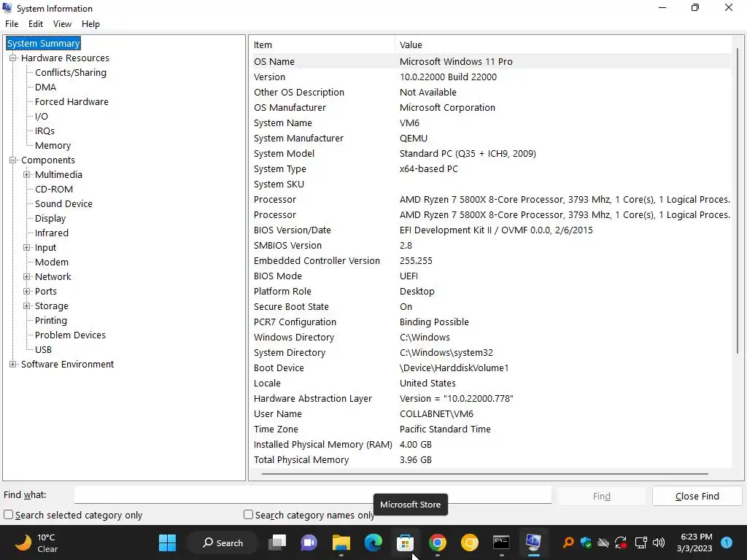Switch to the Command Prompt taskbar icon
Viewport: 747px width, 560px height.
tap(501, 542)
